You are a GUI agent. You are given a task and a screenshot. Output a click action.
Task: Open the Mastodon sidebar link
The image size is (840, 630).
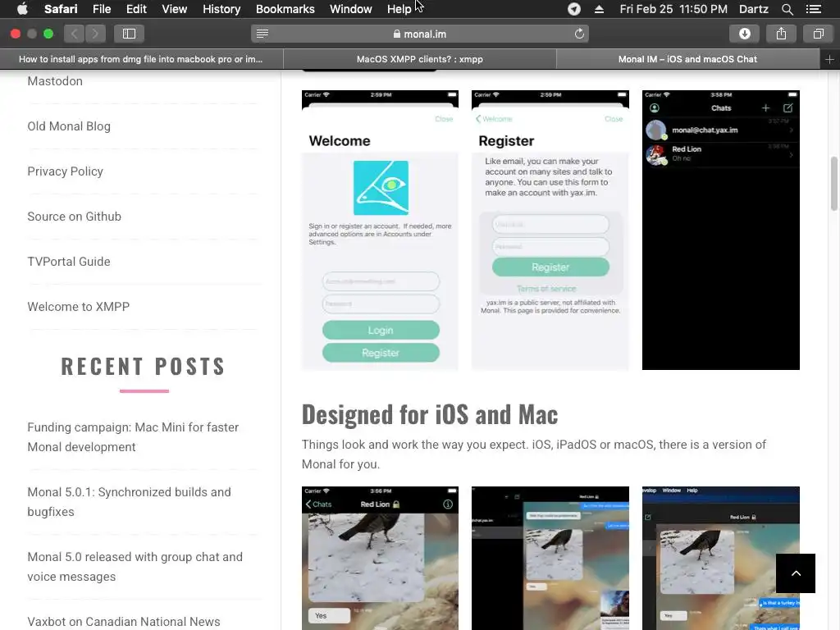point(55,81)
